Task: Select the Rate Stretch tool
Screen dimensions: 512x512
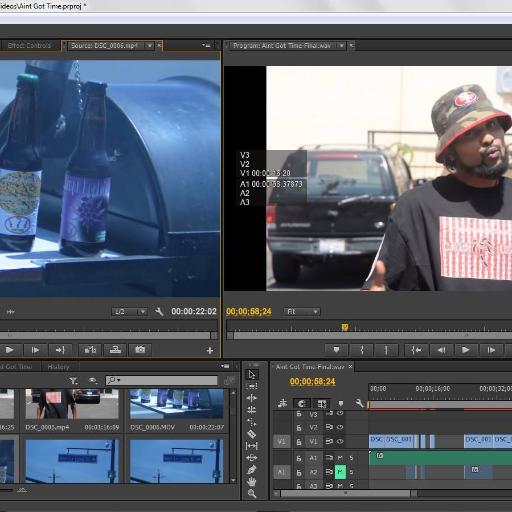Action: [x=252, y=422]
